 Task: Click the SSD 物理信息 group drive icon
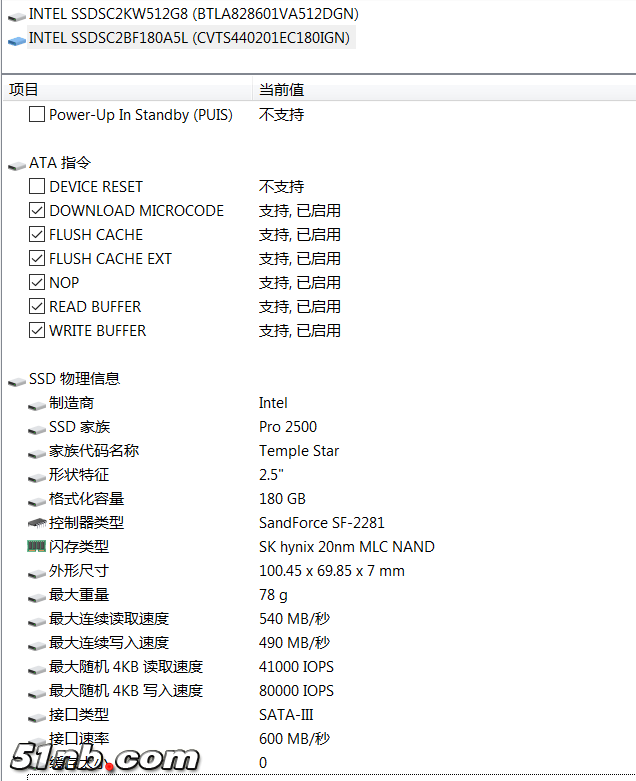point(17,382)
